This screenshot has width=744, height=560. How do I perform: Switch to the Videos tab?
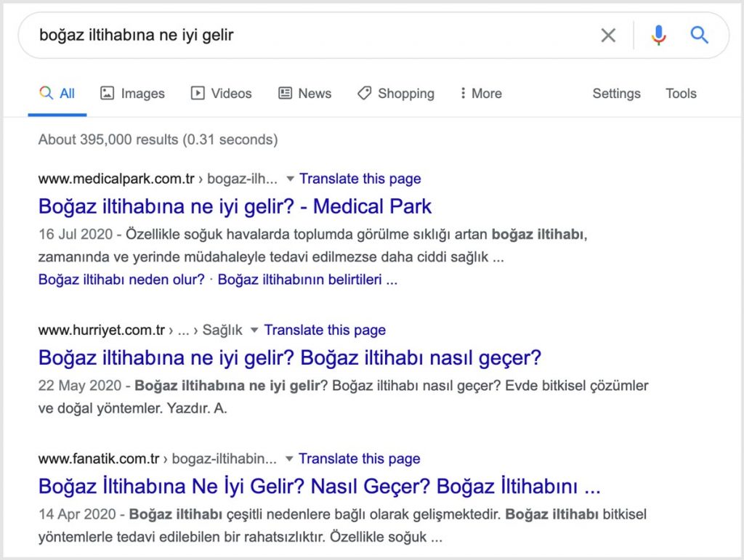[x=231, y=94]
